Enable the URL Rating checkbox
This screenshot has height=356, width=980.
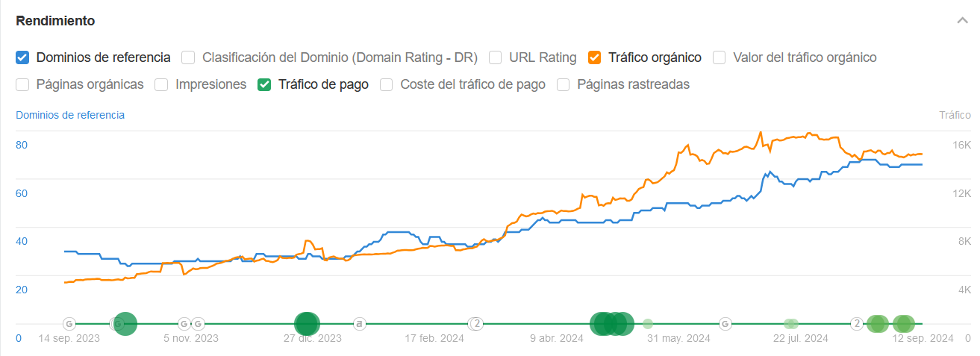495,57
